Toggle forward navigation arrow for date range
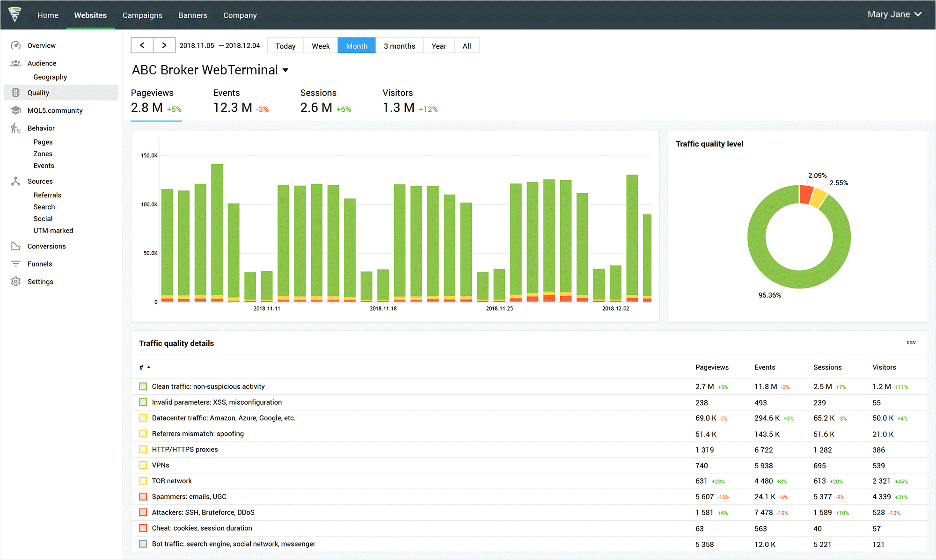This screenshot has width=936, height=560. click(x=163, y=45)
